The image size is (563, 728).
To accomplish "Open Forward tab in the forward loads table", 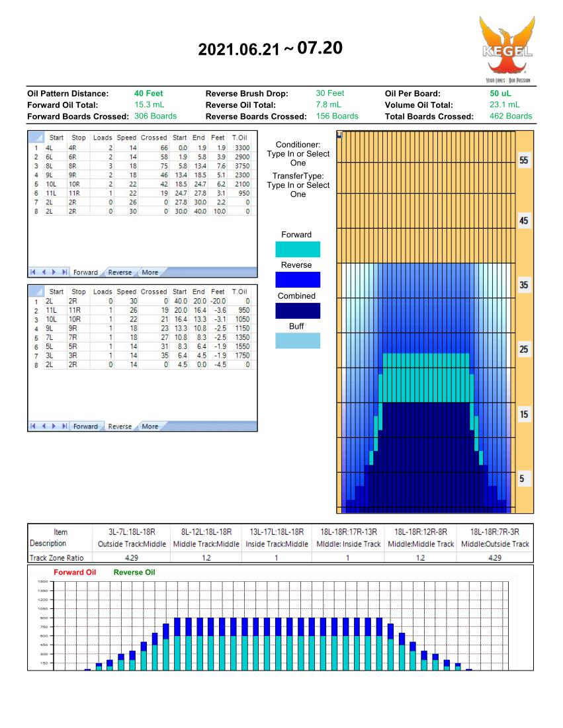I will 85,272.
